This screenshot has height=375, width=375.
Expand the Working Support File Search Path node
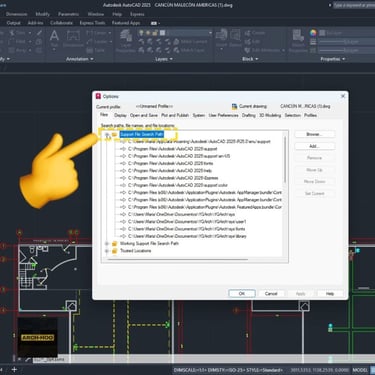click(107, 244)
